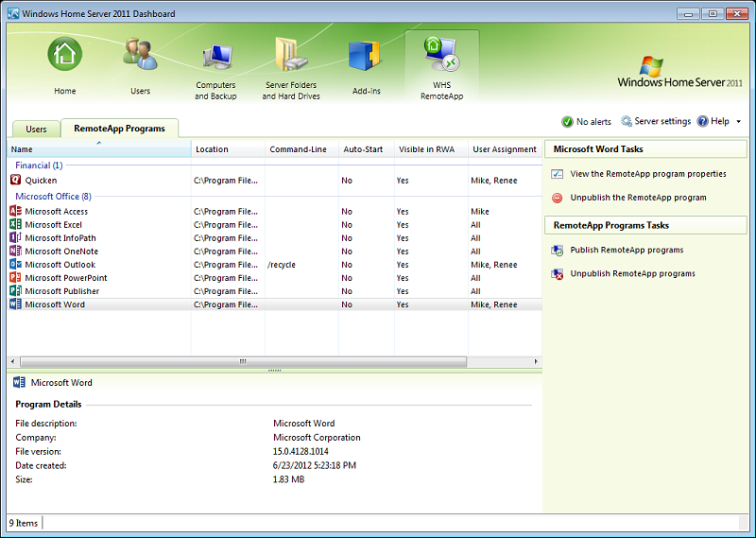Sort by the Name column header

click(99, 149)
